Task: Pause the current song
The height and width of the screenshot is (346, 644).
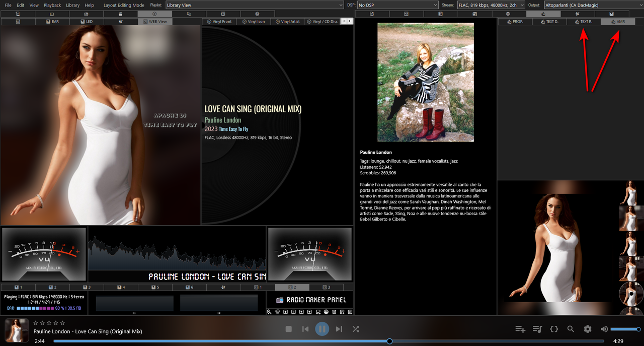Action: (x=322, y=329)
